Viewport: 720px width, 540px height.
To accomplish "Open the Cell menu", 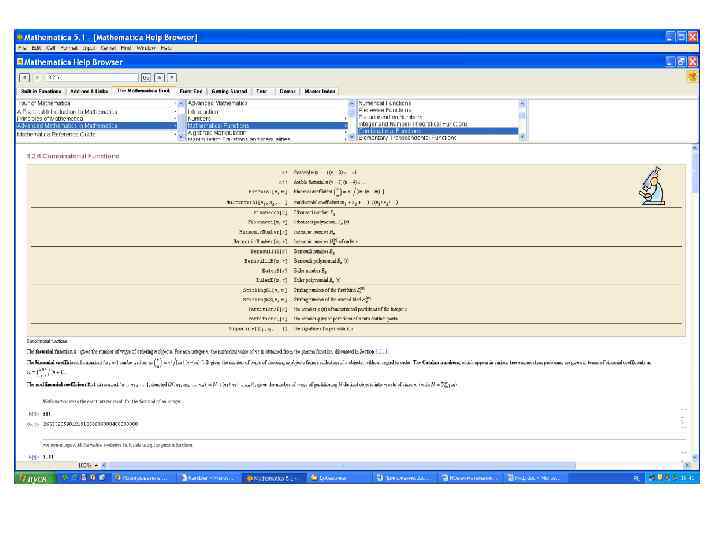I will tap(51, 48).
